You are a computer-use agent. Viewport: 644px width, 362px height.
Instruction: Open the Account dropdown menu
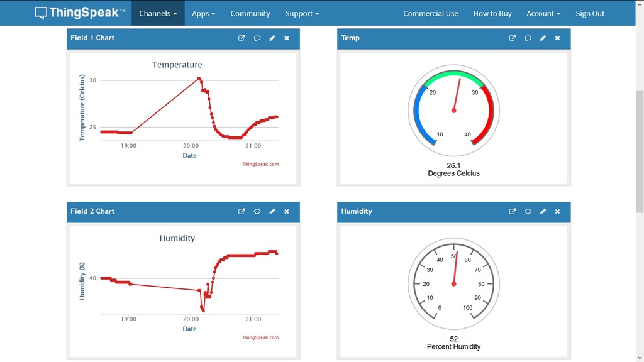543,13
